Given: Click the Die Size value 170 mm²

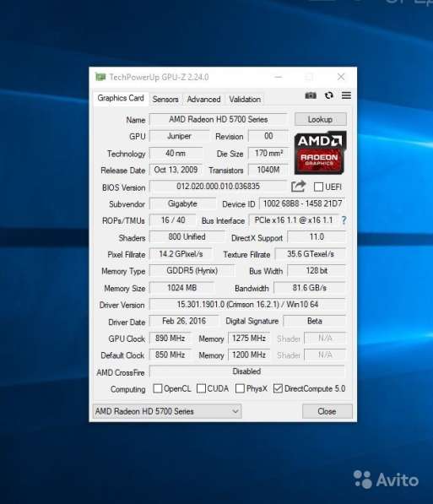Looking at the screenshot, I should click(x=268, y=153).
